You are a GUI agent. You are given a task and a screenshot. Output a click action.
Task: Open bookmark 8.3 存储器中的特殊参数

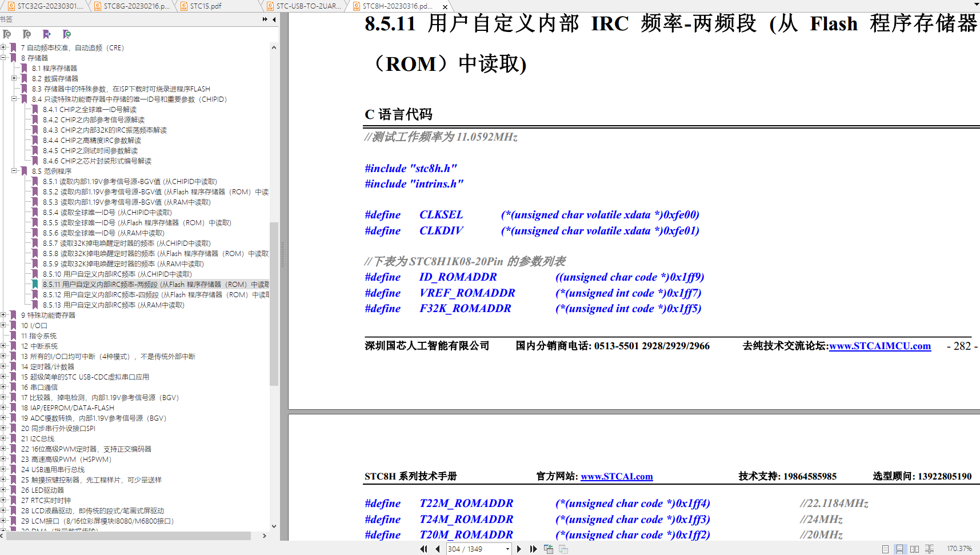121,89
